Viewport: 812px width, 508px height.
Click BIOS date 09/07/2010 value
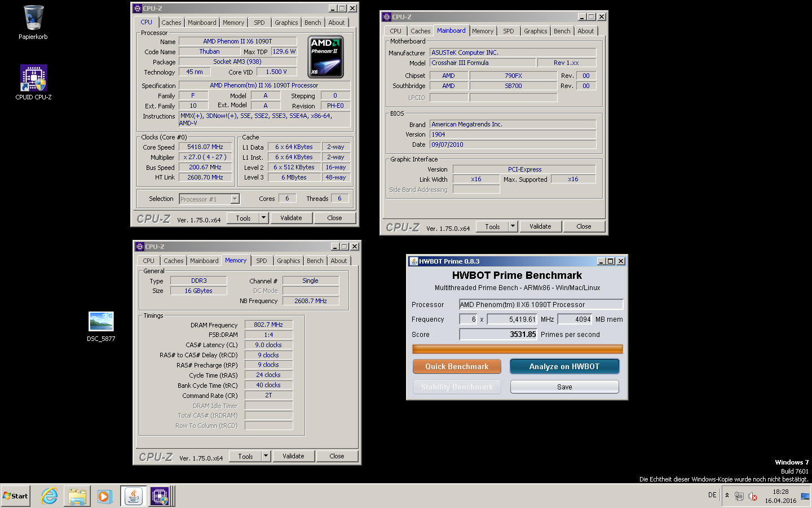coord(513,144)
